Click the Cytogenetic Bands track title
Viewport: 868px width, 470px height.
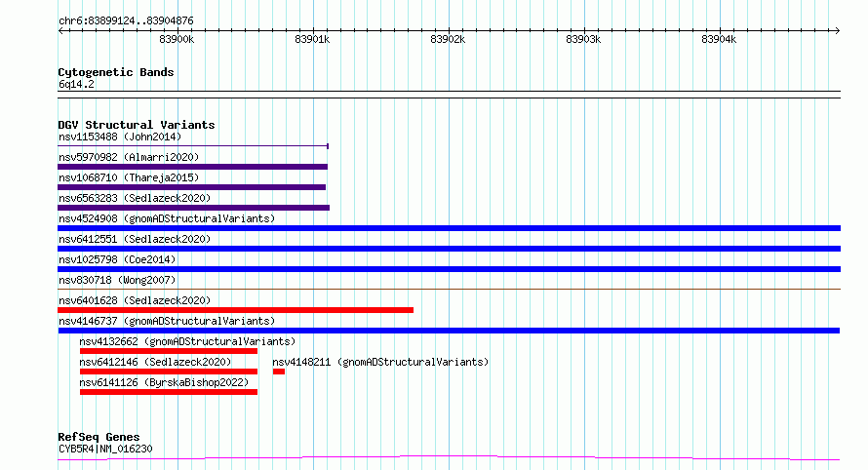point(116,72)
